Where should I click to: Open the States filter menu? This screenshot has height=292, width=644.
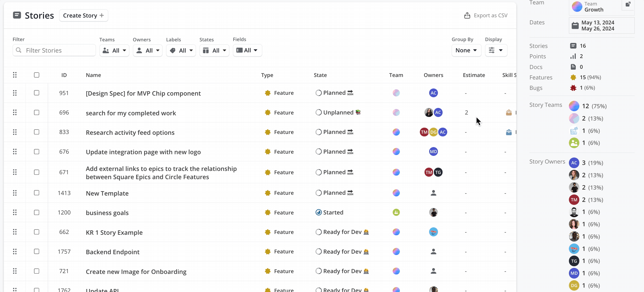(x=214, y=50)
